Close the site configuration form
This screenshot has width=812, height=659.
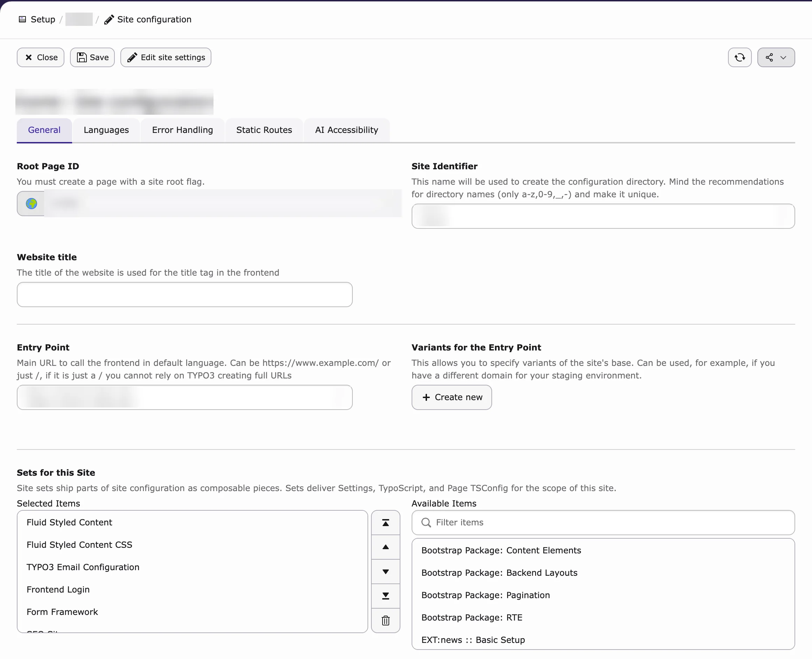(x=41, y=57)
